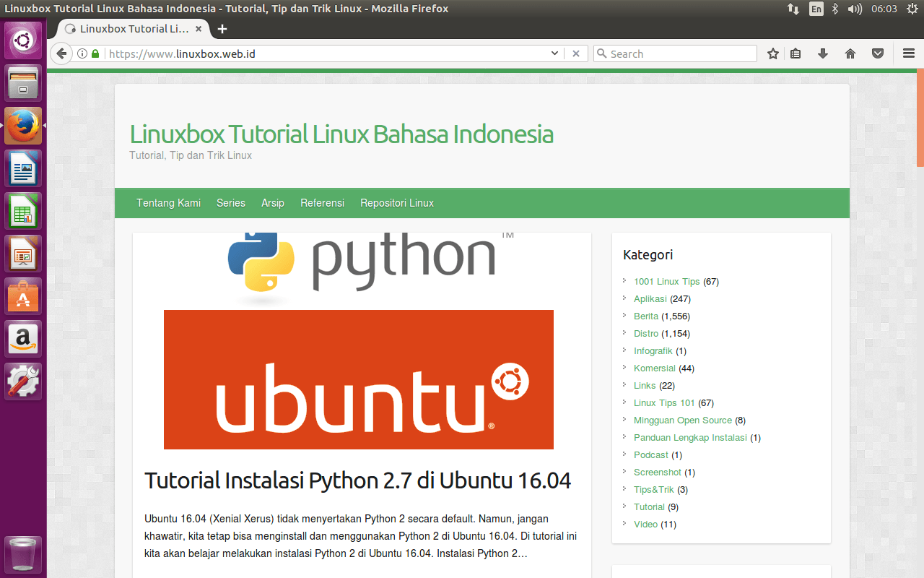
Task: Open Amazon launcher icon
Action: click(x=24, y=339)
